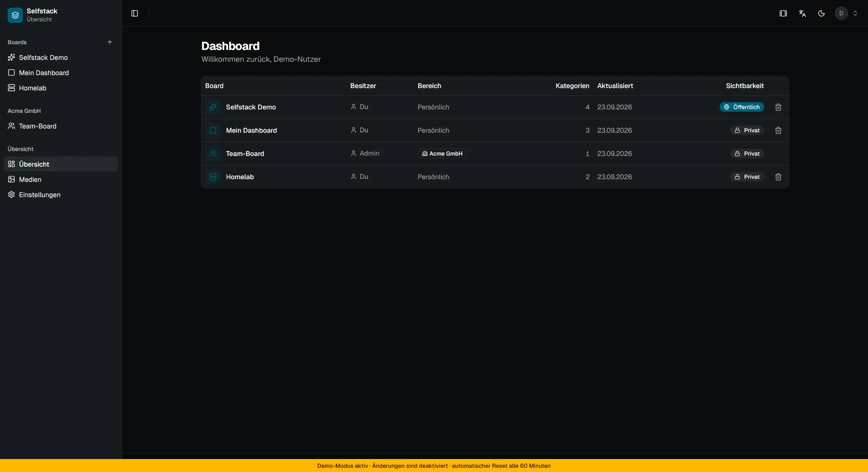Screen dimensions: 868x472
Task: Open Einstellungen settings in sidebar
Action: point(61,195)
